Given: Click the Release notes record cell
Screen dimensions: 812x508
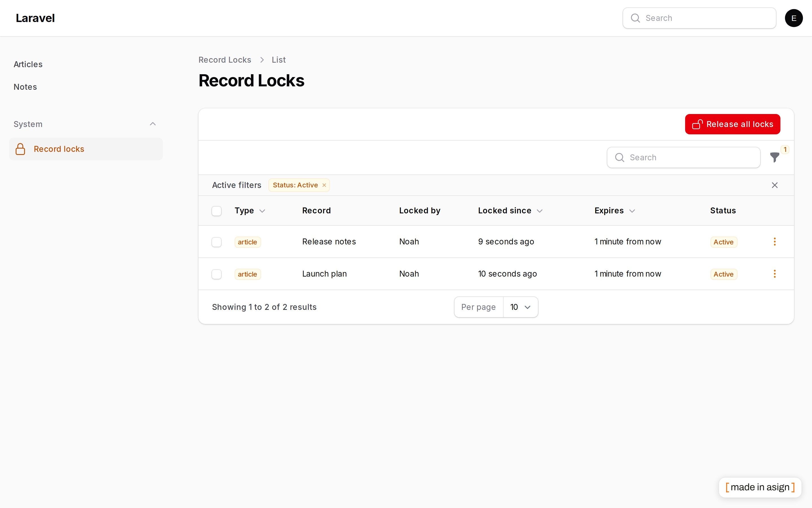Looking at the screenshot, I should (329, 242).
